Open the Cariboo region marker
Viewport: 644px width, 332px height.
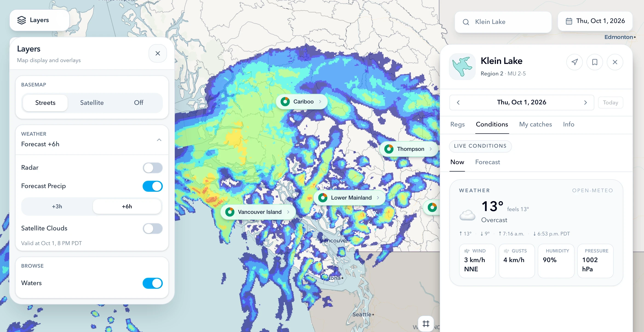pyautogui.click(x=302, y=101)
